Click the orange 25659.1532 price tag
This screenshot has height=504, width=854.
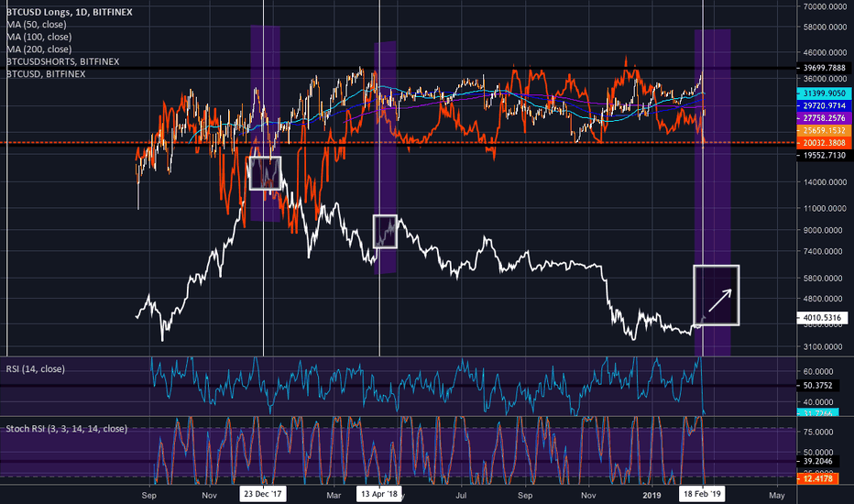(824, 130)
